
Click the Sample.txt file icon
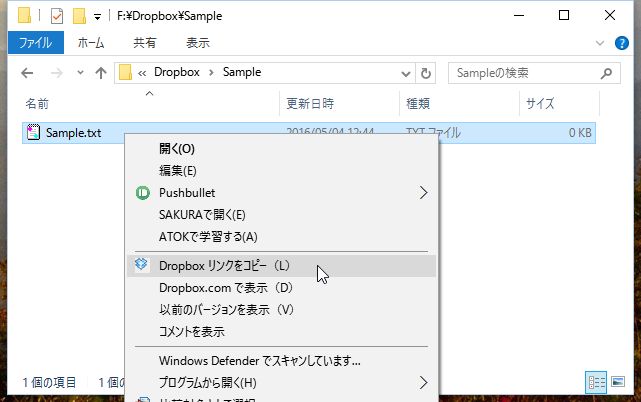(x=33, y=133)
